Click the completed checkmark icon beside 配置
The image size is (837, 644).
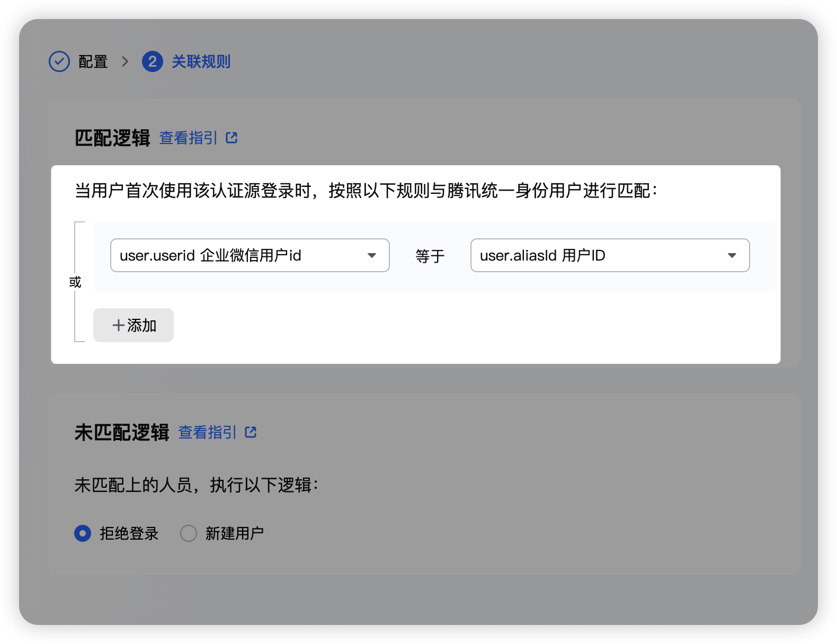59,61
